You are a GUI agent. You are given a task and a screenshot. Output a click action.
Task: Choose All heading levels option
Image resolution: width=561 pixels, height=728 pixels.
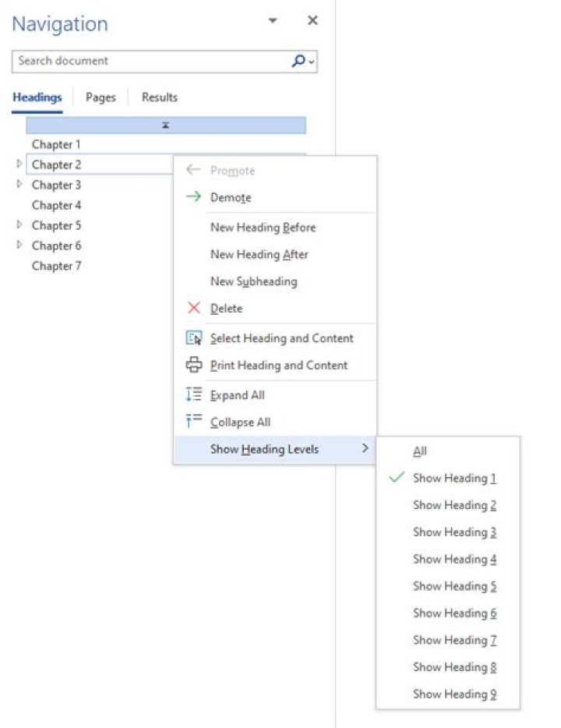point(420,451)
